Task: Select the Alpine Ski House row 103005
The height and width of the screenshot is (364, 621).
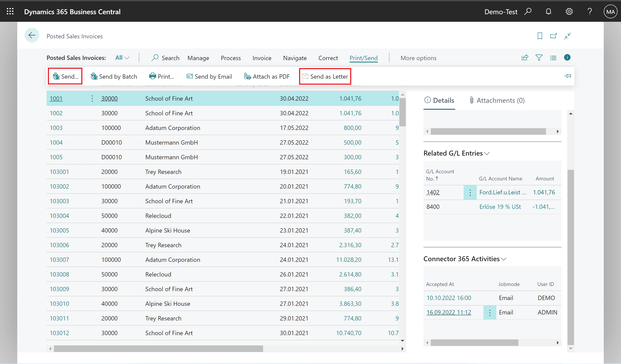Action: coord(223,230)
